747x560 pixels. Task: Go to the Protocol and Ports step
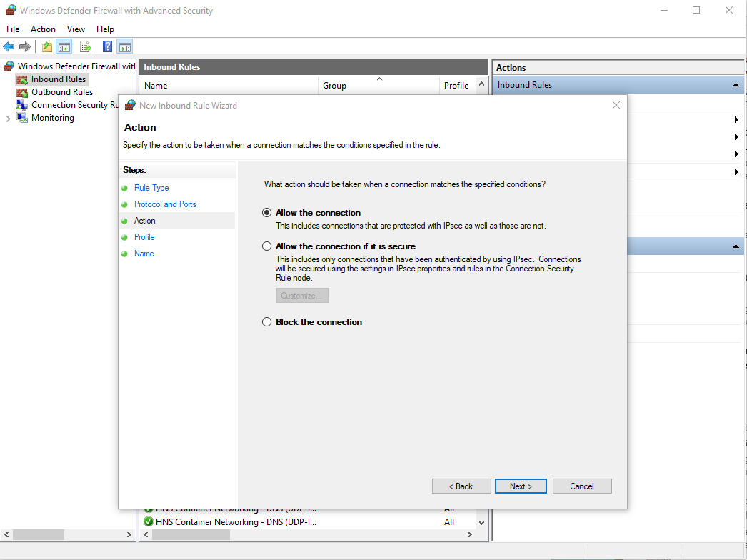pyautogui.click(x=165, y=204)
